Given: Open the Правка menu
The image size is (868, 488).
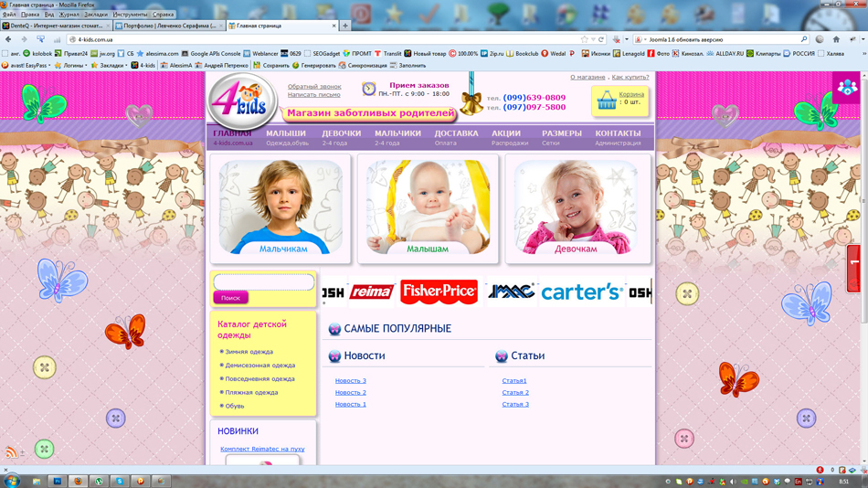Looking at the screenshot, I should (30, 15).
